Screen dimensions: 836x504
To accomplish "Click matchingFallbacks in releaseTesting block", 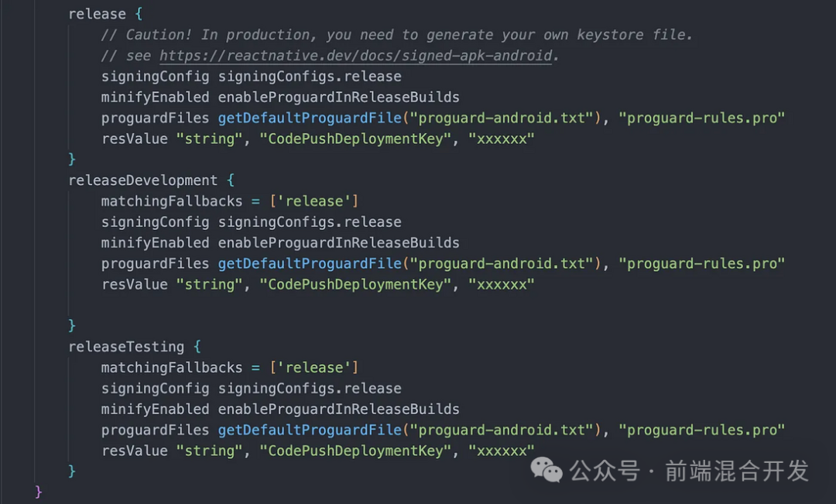I will [x=172, y=368].
